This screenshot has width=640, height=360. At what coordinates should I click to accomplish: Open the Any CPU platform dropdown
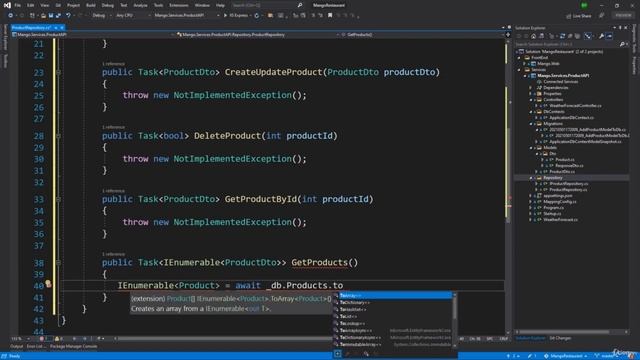coord(133,16)
